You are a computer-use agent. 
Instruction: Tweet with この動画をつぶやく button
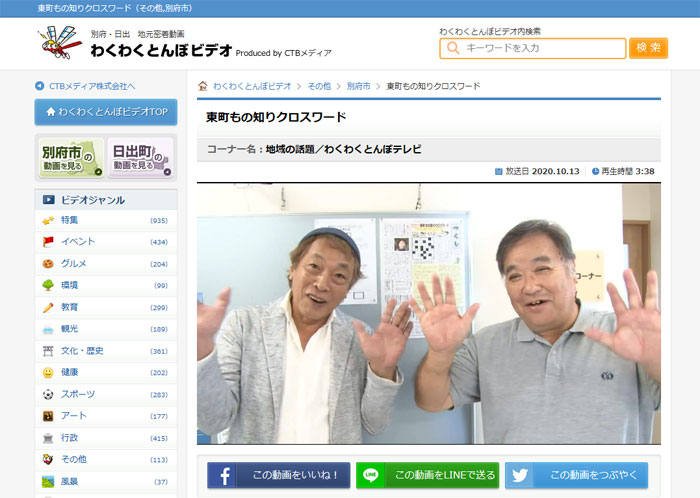576,475
